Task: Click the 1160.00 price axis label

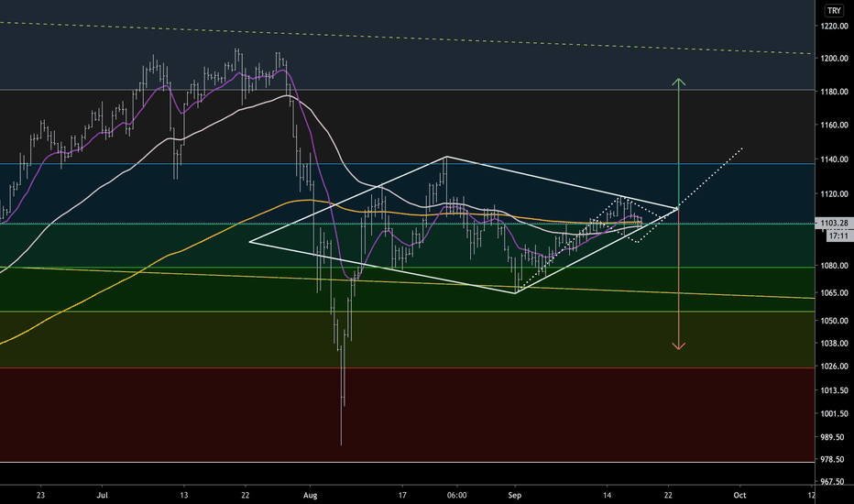Action: [x=835, y=125]
